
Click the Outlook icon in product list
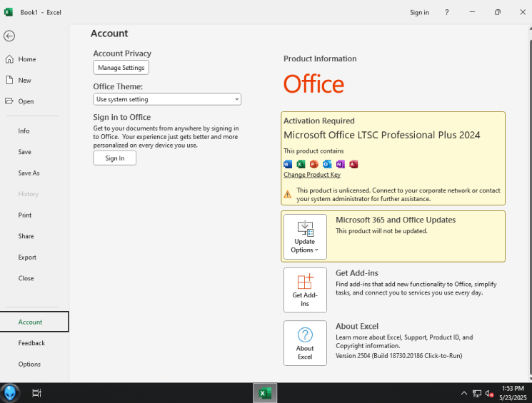tap(327, 164)
